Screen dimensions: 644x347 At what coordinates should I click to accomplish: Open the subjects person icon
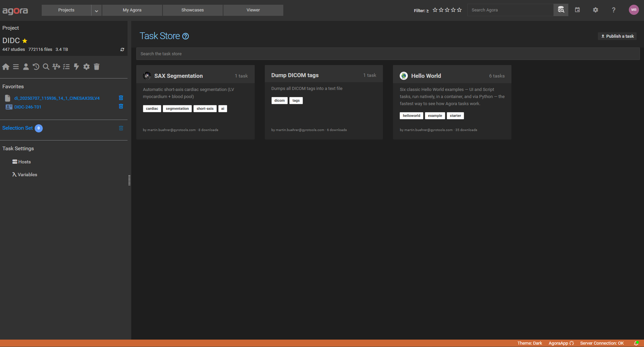tap(26, 67)
